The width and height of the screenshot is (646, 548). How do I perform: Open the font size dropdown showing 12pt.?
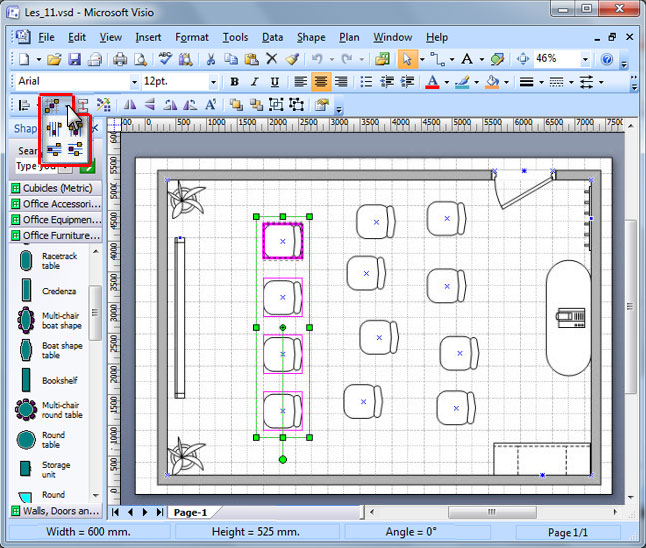point(213,82)
